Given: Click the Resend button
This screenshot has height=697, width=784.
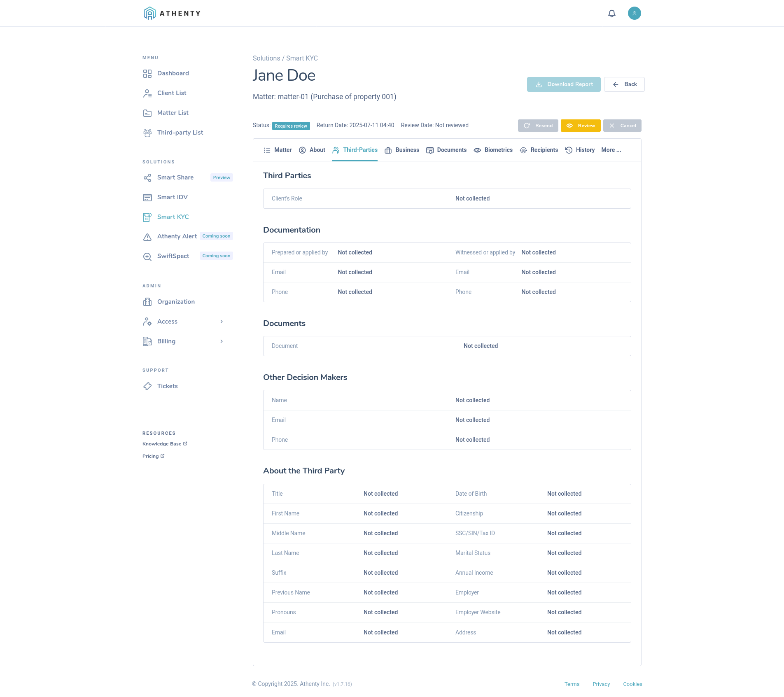Looking at the screenshot, I should pos(538,126).
